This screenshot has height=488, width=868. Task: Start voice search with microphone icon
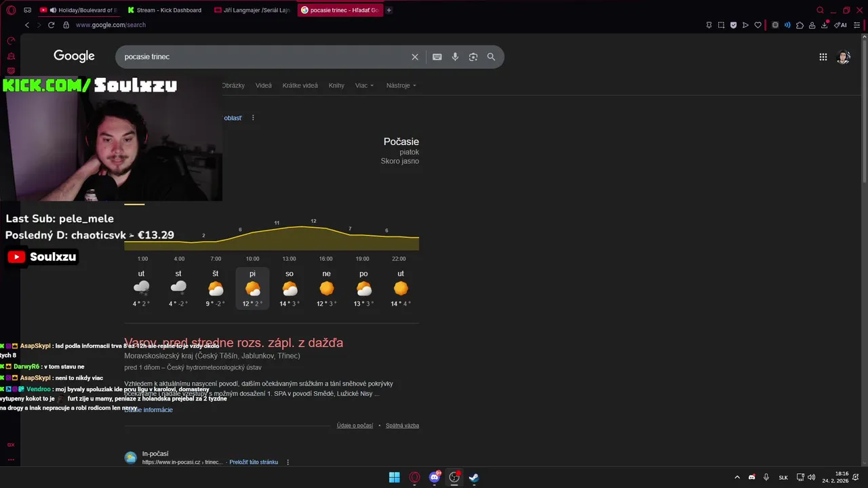455,57
